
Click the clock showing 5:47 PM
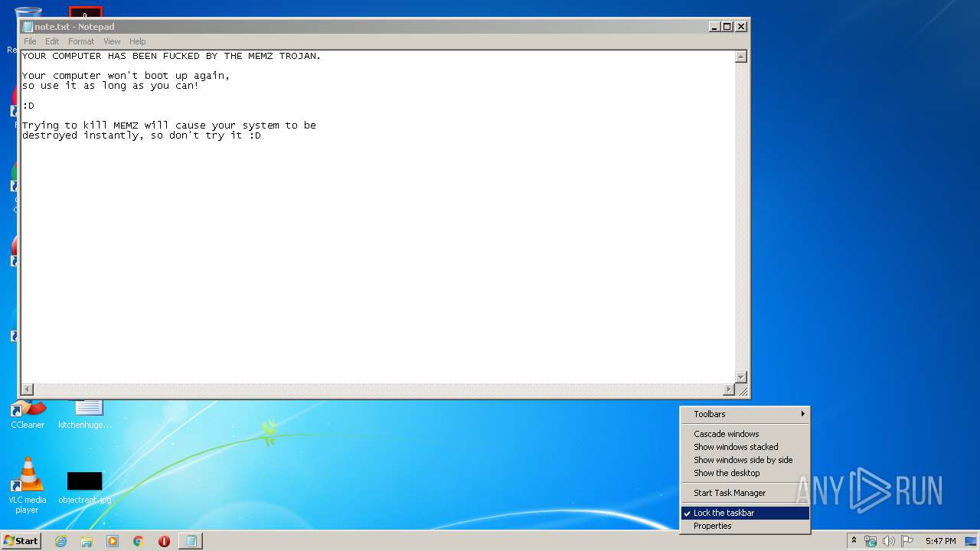click(x=940, y=541)
